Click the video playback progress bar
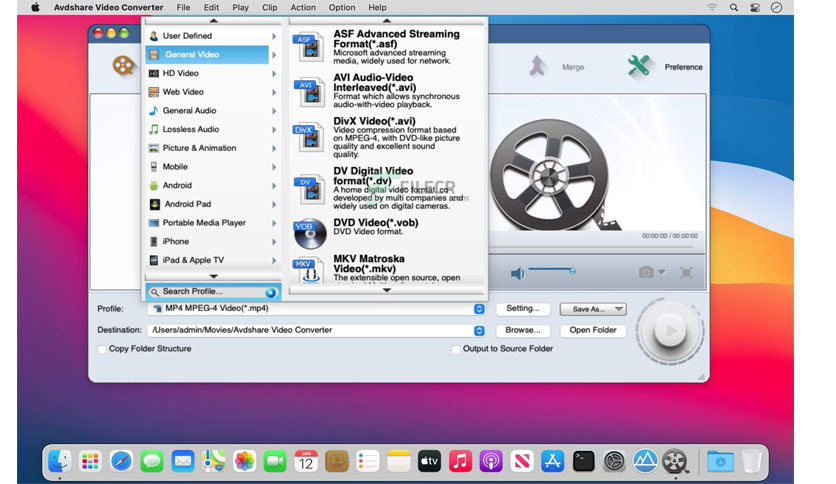836x484 pixels. pos(592,247)
